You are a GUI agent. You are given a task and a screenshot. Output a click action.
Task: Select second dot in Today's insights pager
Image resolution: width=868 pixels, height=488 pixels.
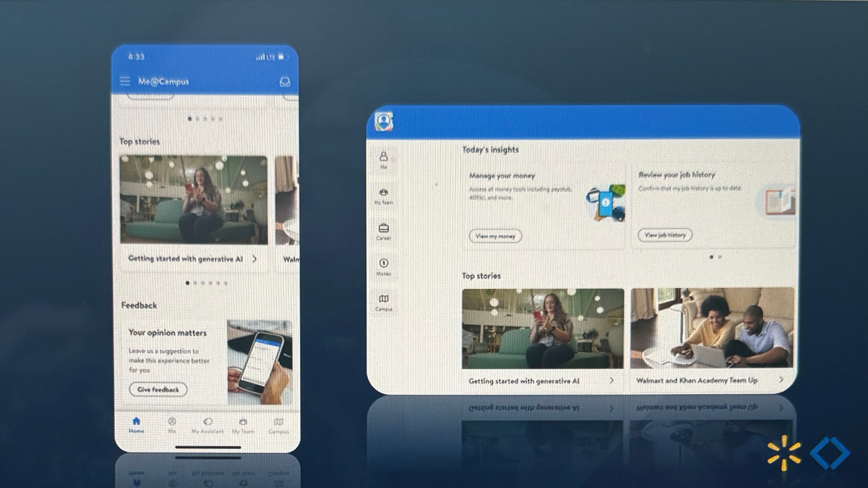tap(720, 257)
